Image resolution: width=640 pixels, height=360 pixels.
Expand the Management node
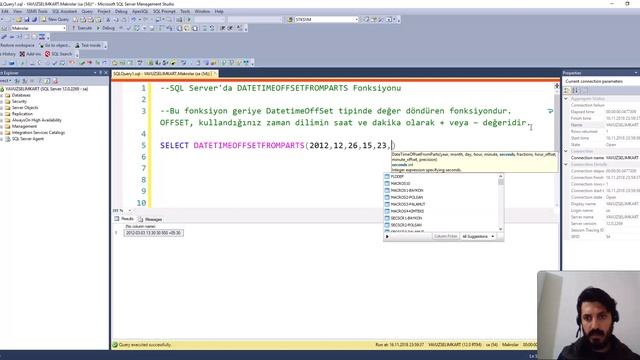[x=2, y=127]
